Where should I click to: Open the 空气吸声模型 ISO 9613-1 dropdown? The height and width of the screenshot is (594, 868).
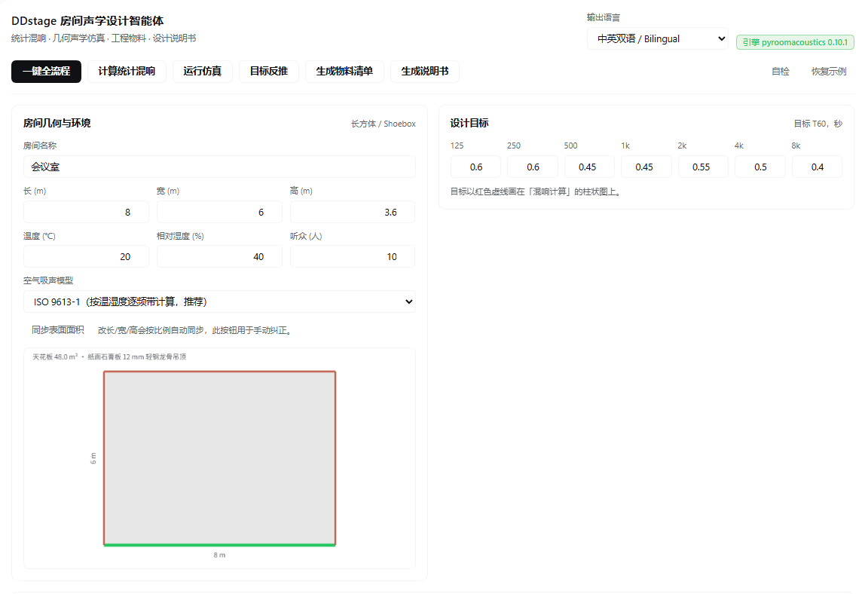(x=219, y=302)
